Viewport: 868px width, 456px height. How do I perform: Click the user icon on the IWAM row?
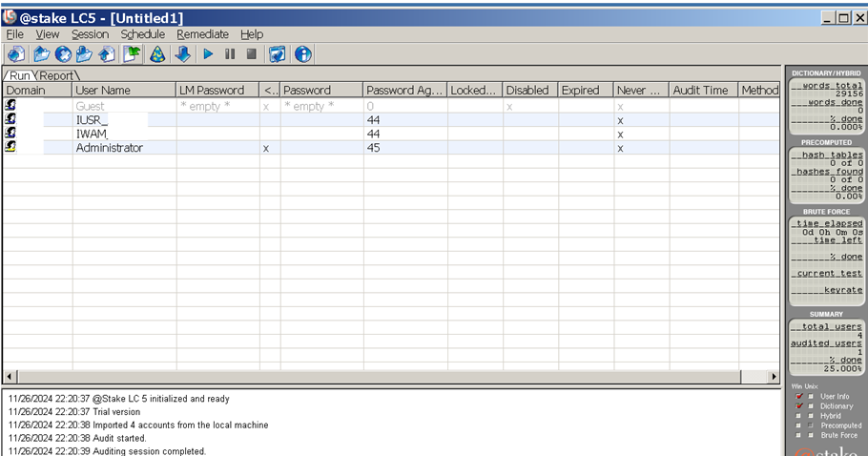coord(10,133)
